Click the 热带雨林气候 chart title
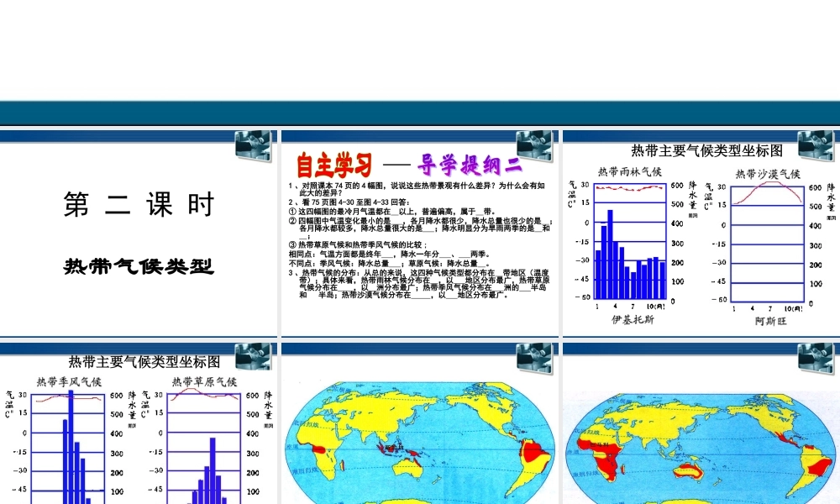 point(630,172)
